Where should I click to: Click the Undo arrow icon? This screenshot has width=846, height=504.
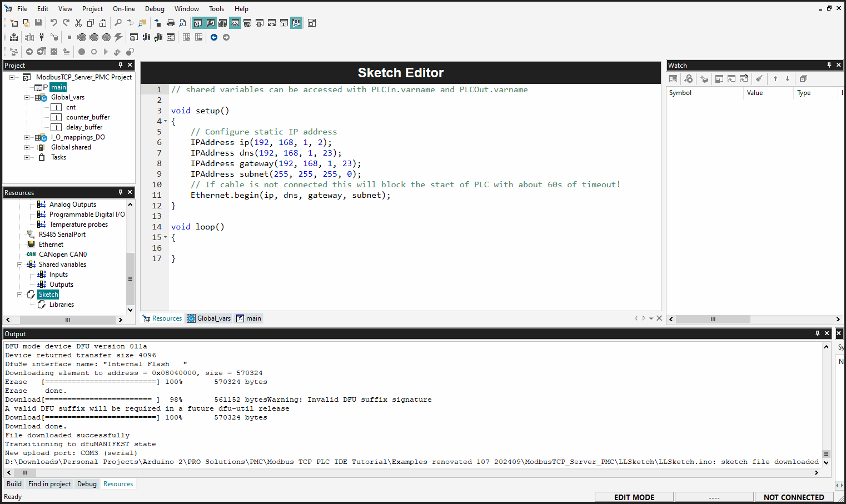tap(54, 23)
